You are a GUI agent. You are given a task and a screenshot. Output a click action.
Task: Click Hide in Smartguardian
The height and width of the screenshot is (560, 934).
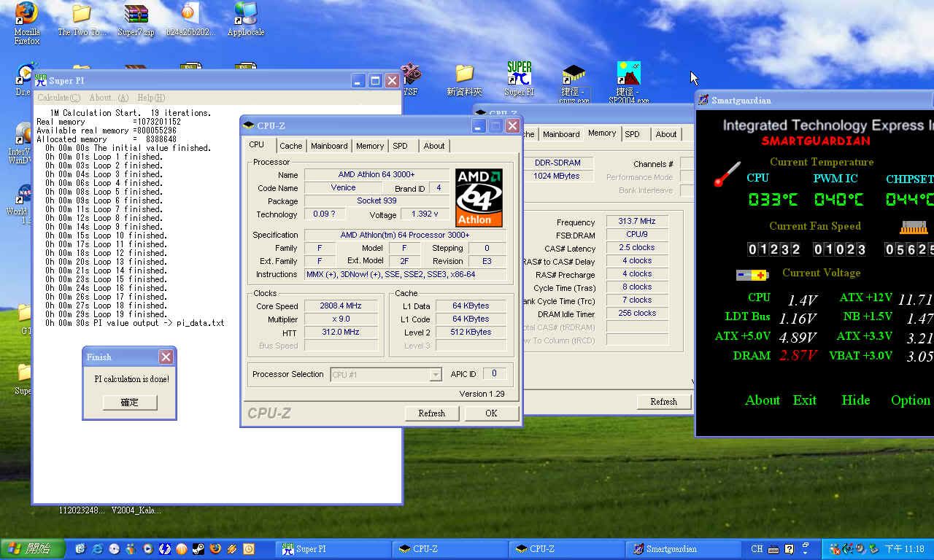click(855, 400)
